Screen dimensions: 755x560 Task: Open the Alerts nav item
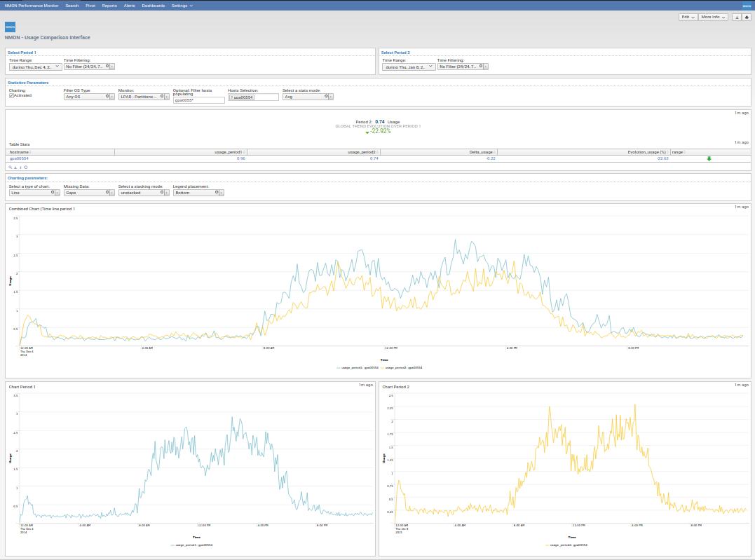pyautogui.click(x=130, y=6)
